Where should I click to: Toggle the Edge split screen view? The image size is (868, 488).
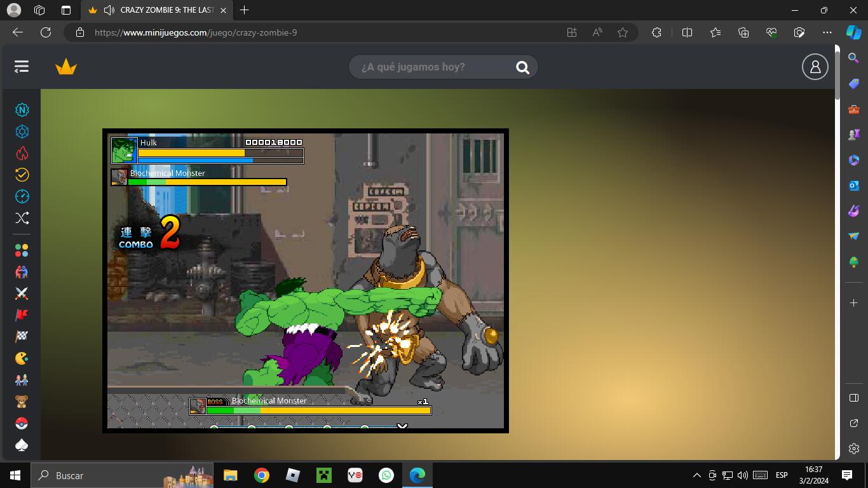(x=687, y=32)
